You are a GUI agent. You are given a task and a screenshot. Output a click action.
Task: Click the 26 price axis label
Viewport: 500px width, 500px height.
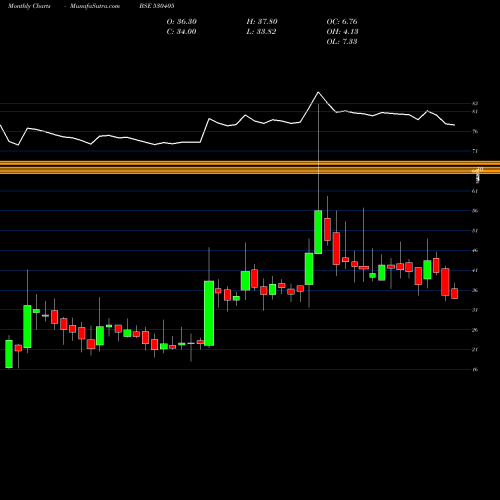click(x=475, y=330)
